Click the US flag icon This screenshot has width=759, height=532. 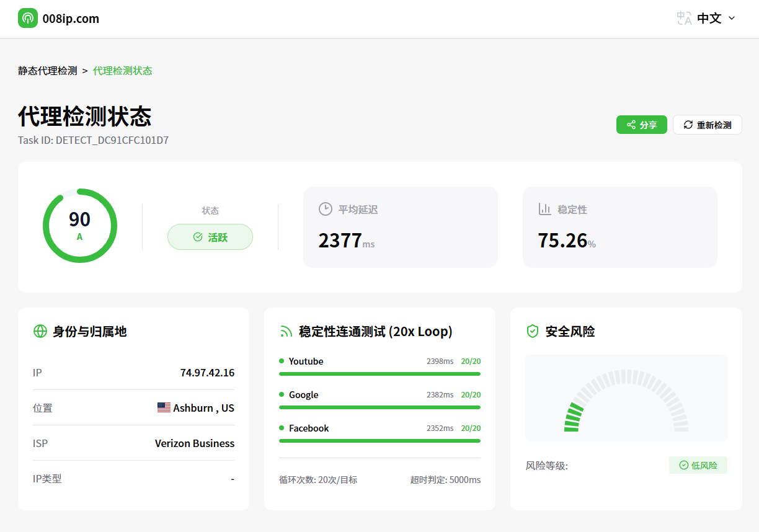[x=164, y=407]
